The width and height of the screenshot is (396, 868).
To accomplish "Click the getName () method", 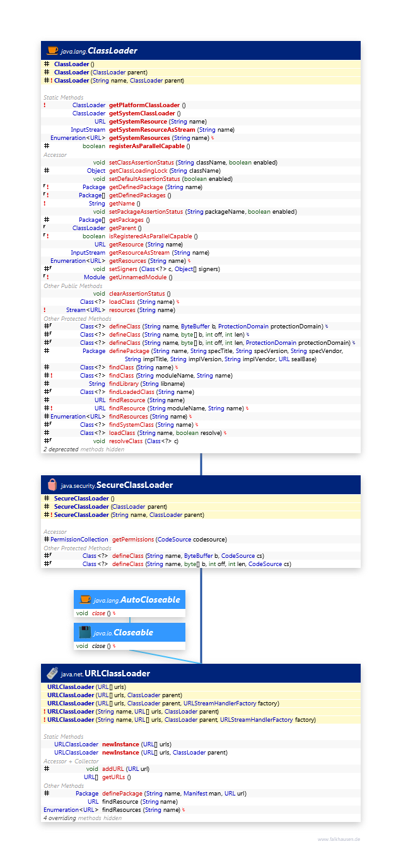I will coord(124,204).
